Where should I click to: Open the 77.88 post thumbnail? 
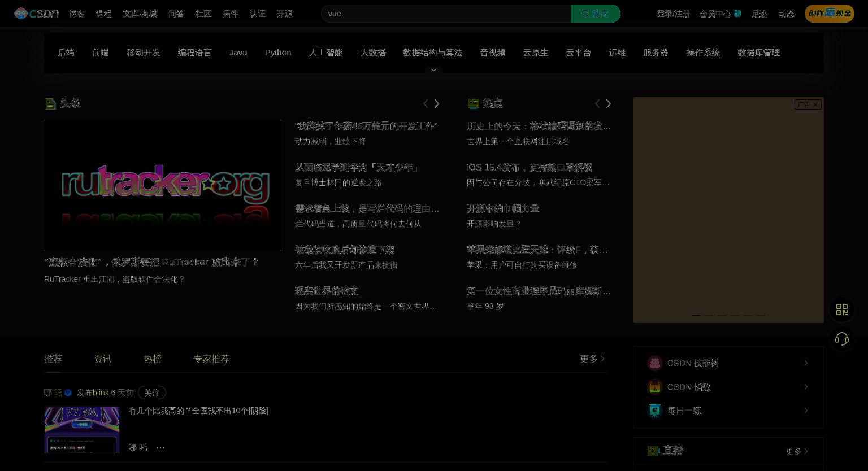click(x=82, y=430)
